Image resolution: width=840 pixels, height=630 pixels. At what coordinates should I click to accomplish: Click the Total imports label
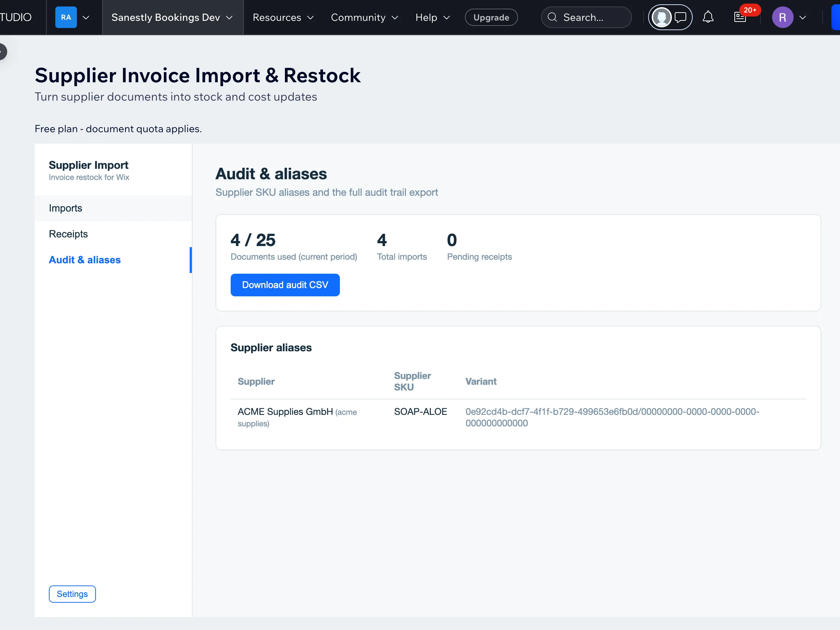click(402, 257)
